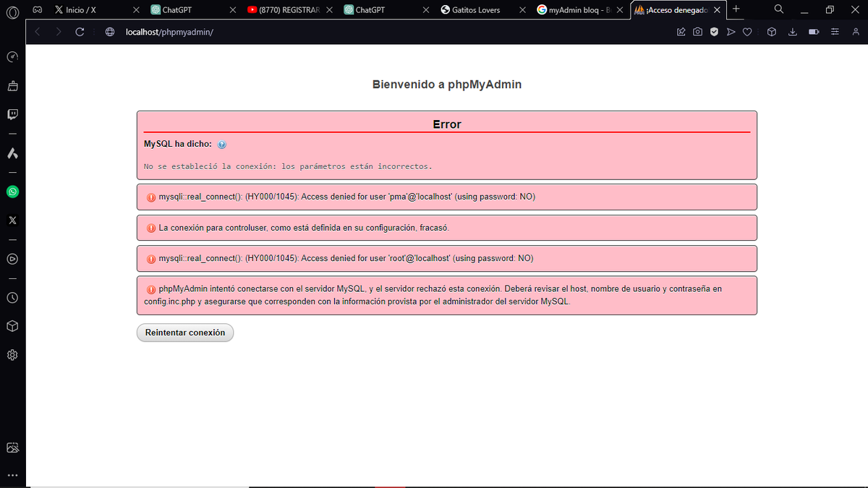Open Extensions cube icon in sidebar
This screenshot has width=868, height=488.
12,326
